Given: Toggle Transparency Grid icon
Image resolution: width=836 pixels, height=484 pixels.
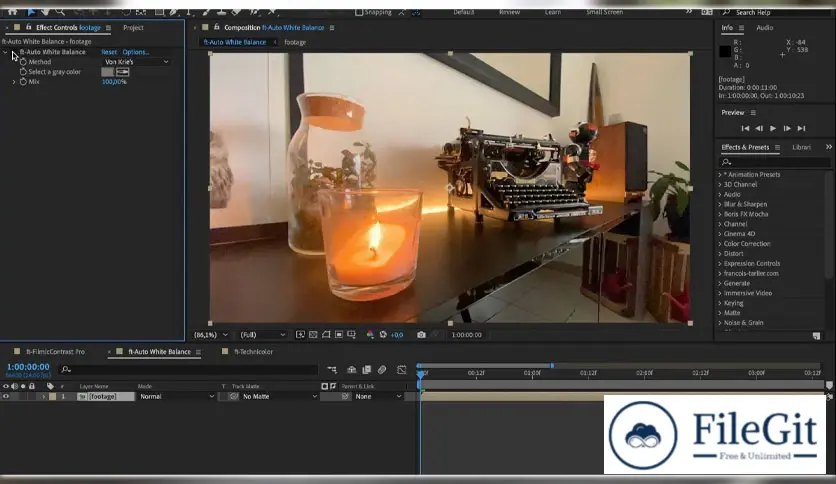Looking at the screenshot, I should [313, 335].
